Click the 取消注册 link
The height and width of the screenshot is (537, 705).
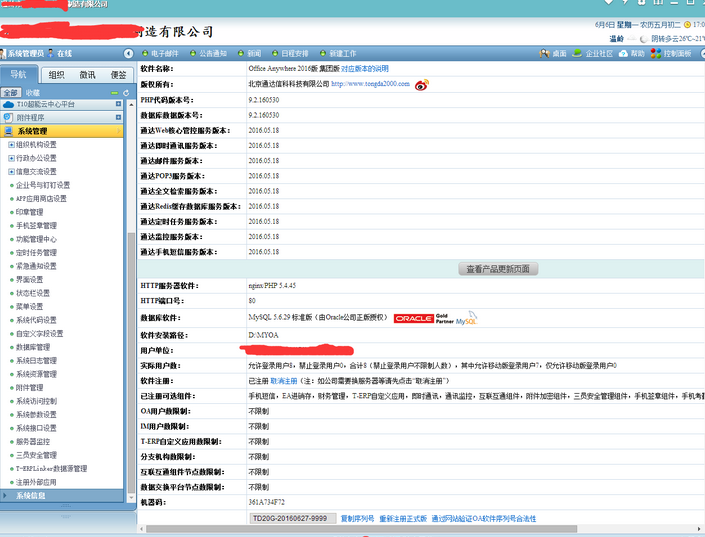coord(284,381)
